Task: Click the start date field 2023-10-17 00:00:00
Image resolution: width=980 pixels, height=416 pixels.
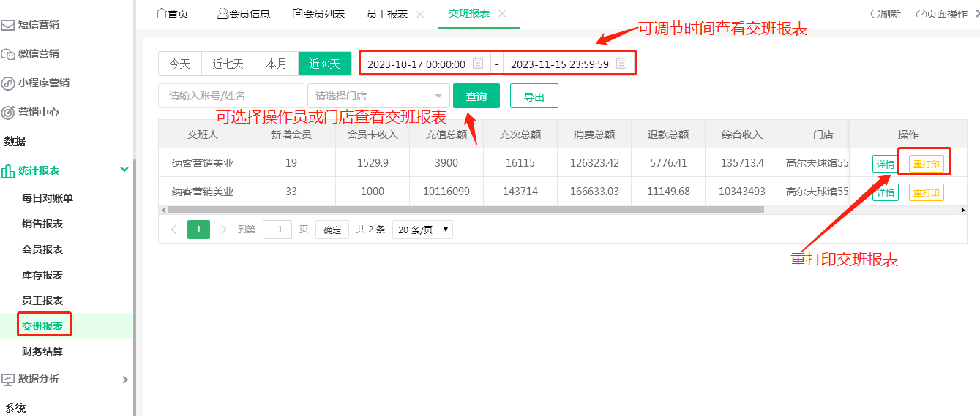Action: (426, 64)
